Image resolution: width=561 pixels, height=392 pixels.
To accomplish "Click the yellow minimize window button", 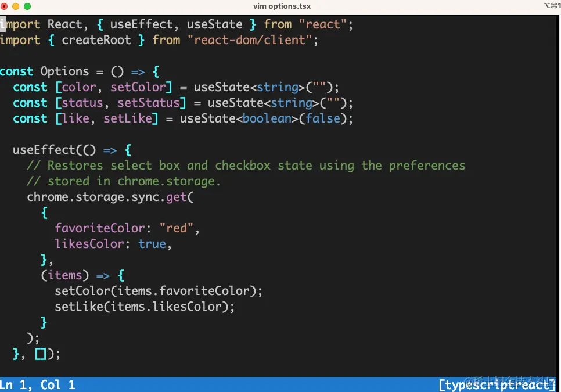I will point(15,6).
